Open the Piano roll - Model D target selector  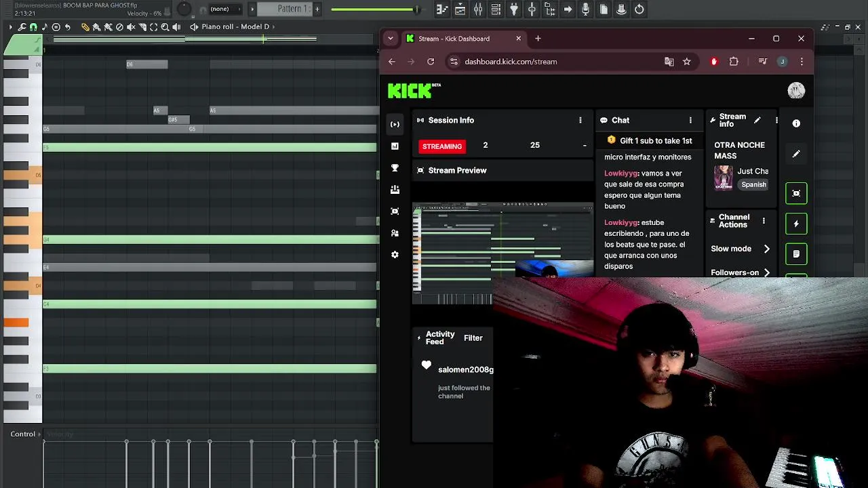pos(235,26)
